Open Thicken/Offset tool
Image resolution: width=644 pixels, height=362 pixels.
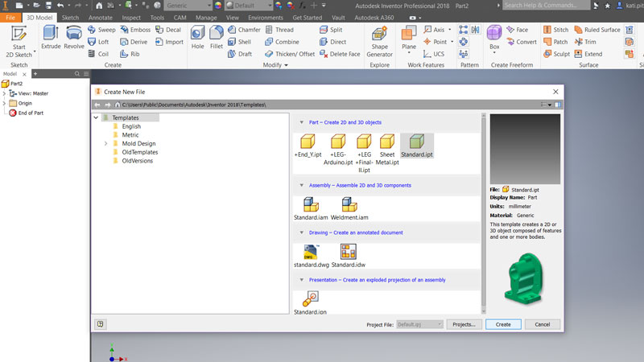290,54
